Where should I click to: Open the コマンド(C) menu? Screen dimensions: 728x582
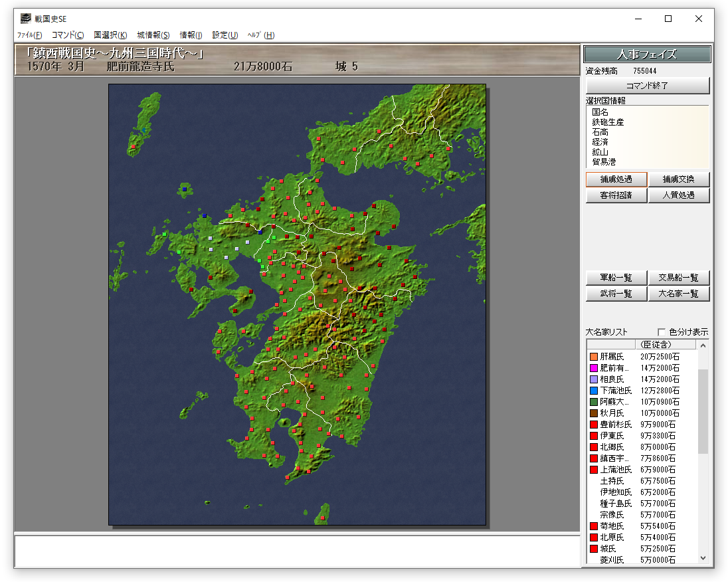click(68, 35)
